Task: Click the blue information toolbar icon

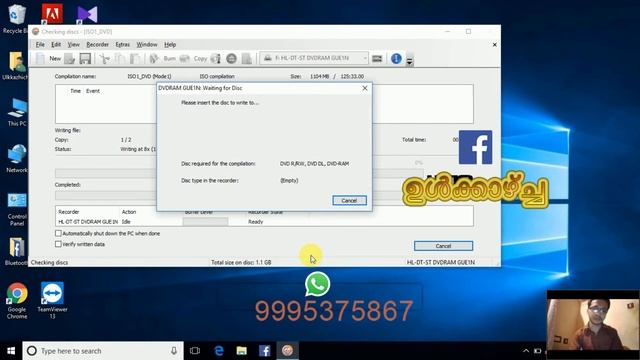Action: coord(396,58)
